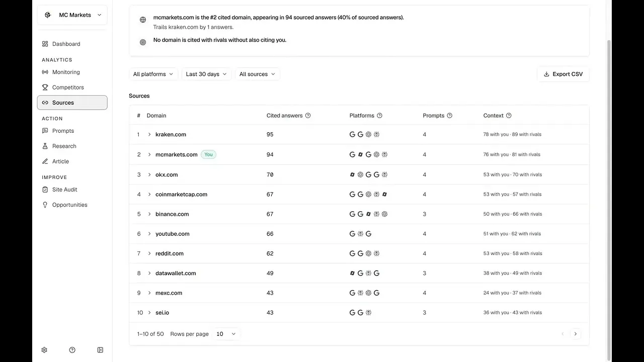This screenshot has width=644, height=362.
Task: Click the first Google icon in youtube.com row
Action: 352,234
